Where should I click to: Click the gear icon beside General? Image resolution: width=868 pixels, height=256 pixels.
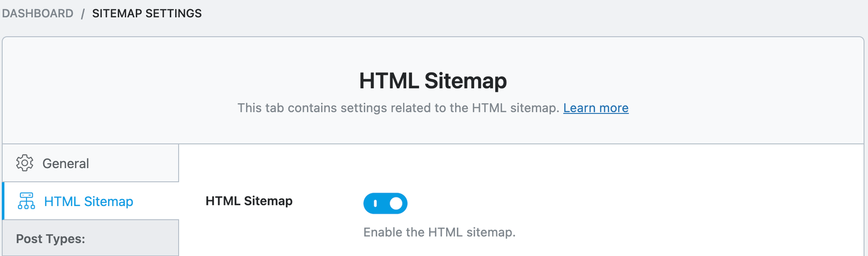pyautogui.click(x=24, y=163)
